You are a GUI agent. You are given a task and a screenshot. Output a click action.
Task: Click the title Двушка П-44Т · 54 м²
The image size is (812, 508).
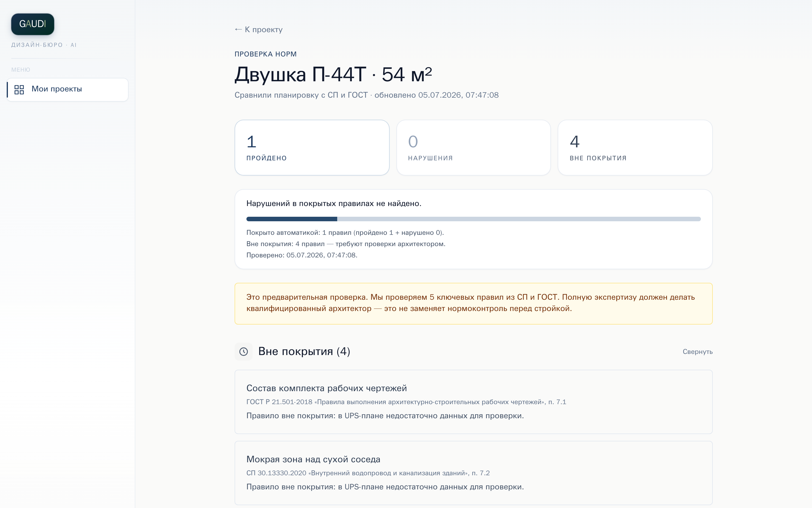[x=333, y=74]
